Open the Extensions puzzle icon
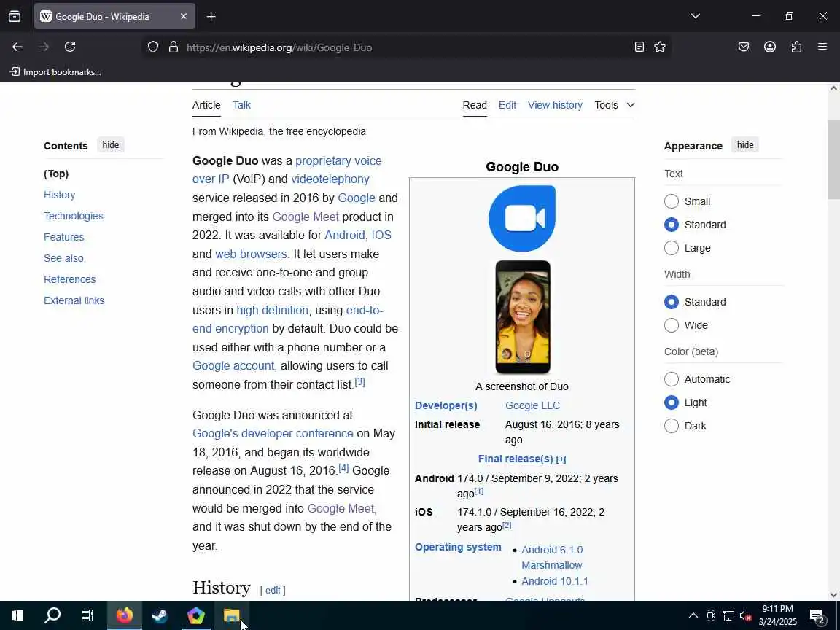The width and height of the screenshot is (840, 630). click(796, 47)
